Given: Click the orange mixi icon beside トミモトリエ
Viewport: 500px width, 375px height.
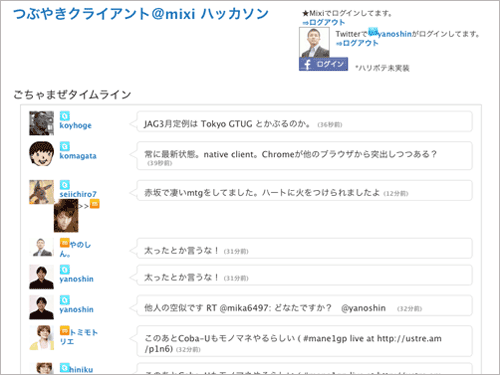Looking at the screenshot, I should click(65, 330).
